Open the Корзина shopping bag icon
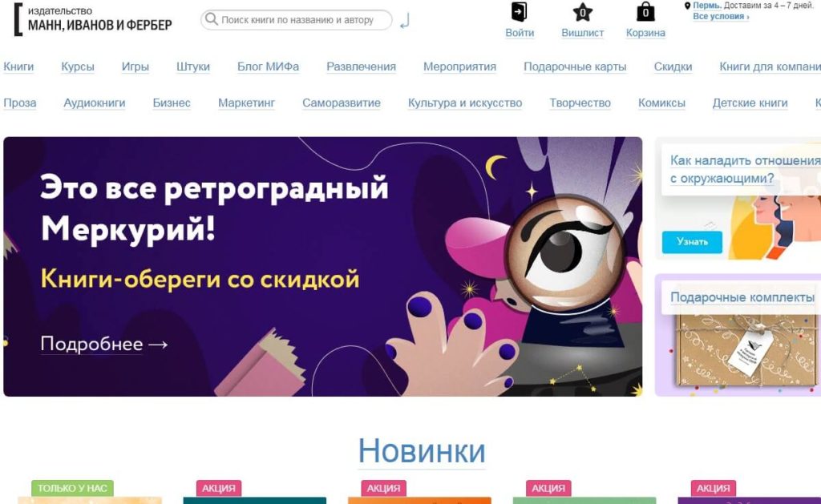821x504 pixels. pyautogui.click(x=645, y=12)
